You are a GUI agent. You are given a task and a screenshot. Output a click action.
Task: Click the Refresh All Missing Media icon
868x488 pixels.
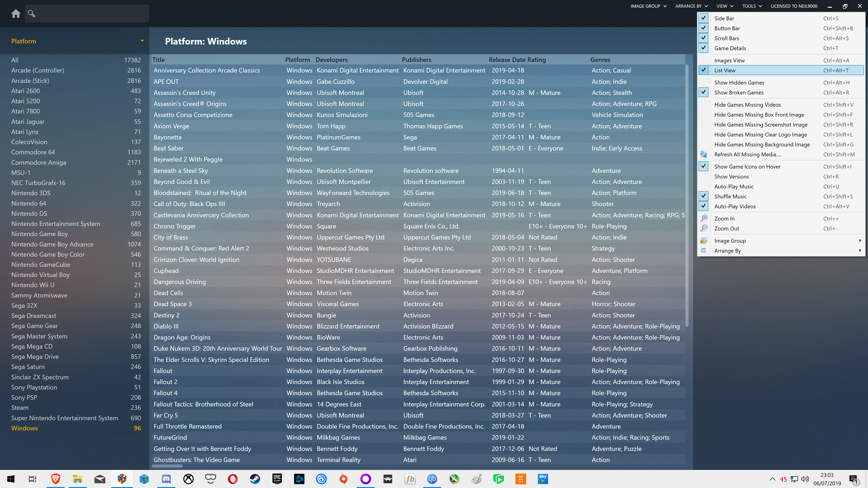click(704, 154)
